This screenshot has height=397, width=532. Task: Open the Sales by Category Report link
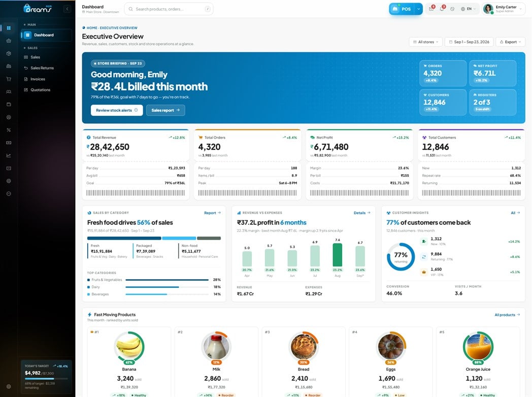pos(212,213)
